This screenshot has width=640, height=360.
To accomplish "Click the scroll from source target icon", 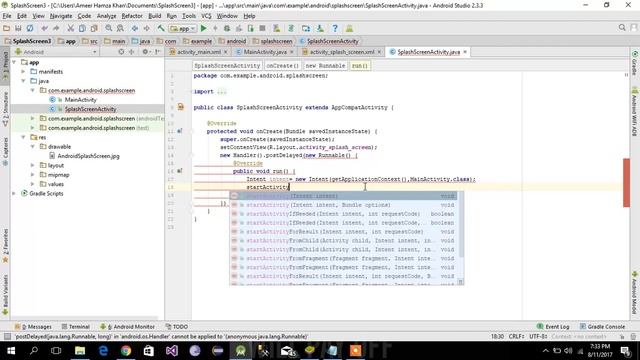I will coord(121,52).
